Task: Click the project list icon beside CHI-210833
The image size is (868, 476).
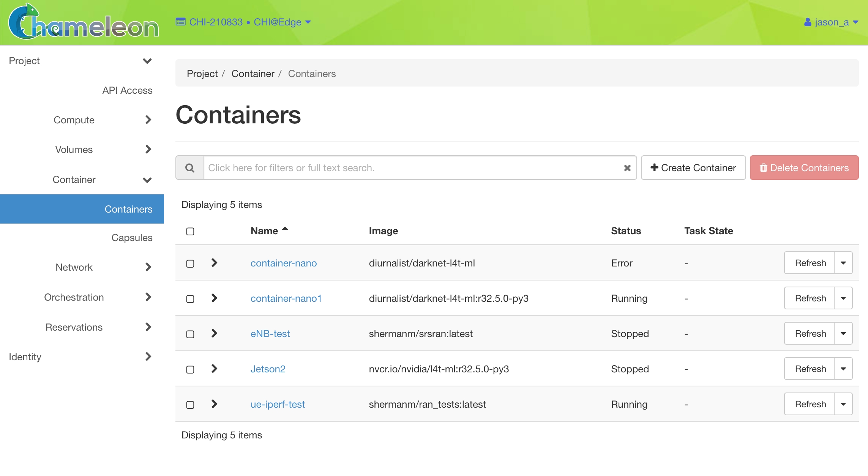Action: pos(181,22)
